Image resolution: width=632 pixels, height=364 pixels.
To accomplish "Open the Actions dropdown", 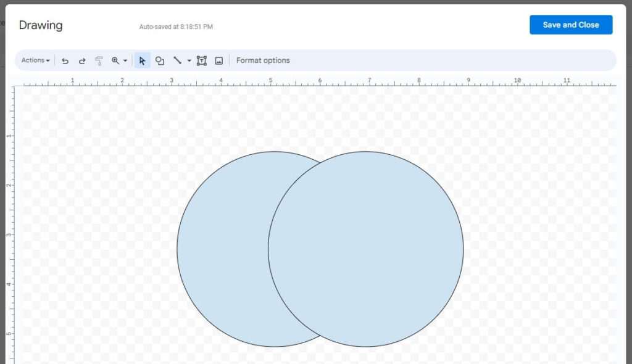I will (x=34, y=60).
